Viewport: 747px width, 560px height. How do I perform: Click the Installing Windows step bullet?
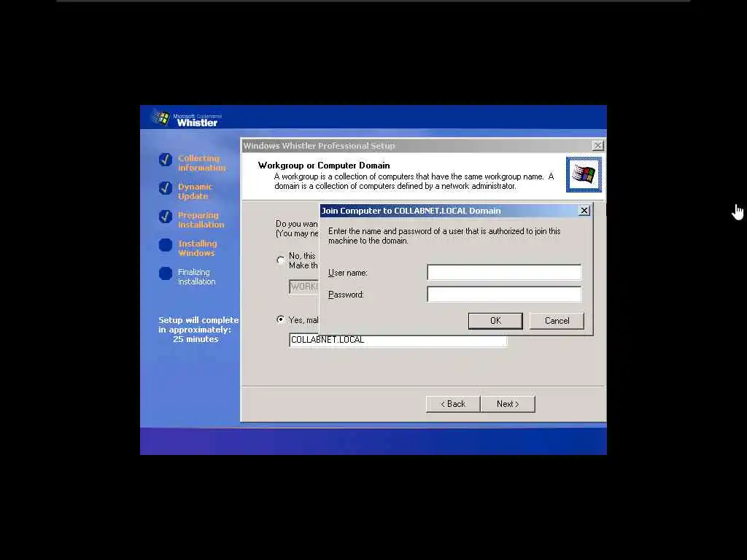[166, 245]
